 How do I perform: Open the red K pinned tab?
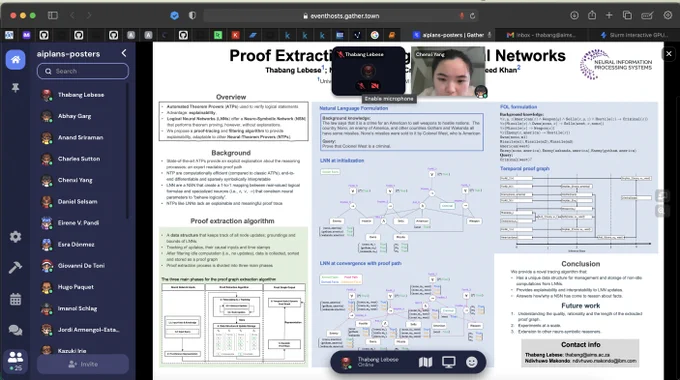[235, 35]
